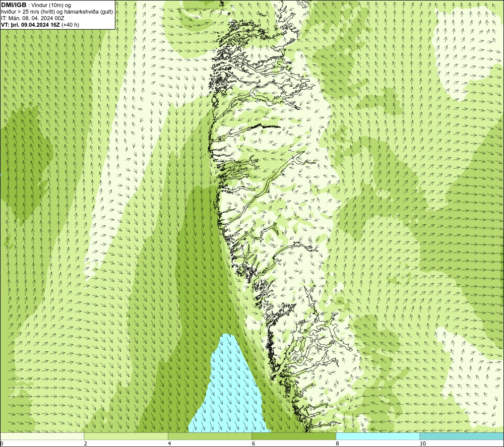This screenshot has width=504, height=447.
Task: Click the dark green 6–8 legend swatch
Action: tap(294, 436)
